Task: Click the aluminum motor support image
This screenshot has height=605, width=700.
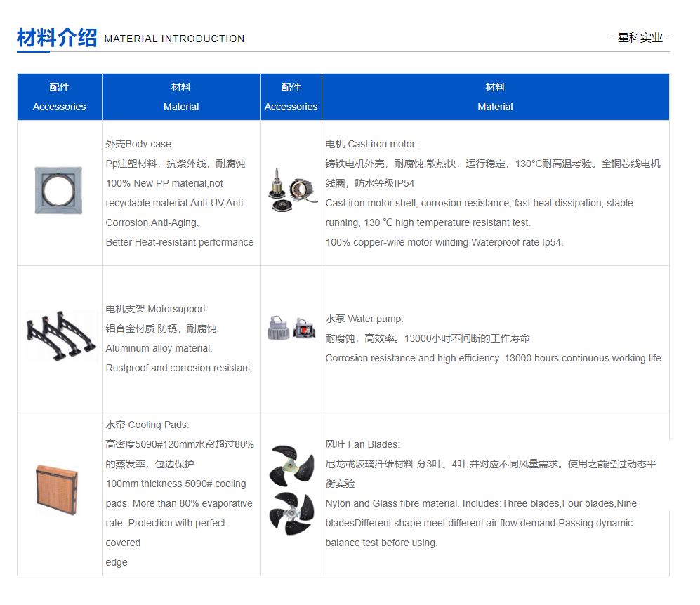Action: [60, 337]
